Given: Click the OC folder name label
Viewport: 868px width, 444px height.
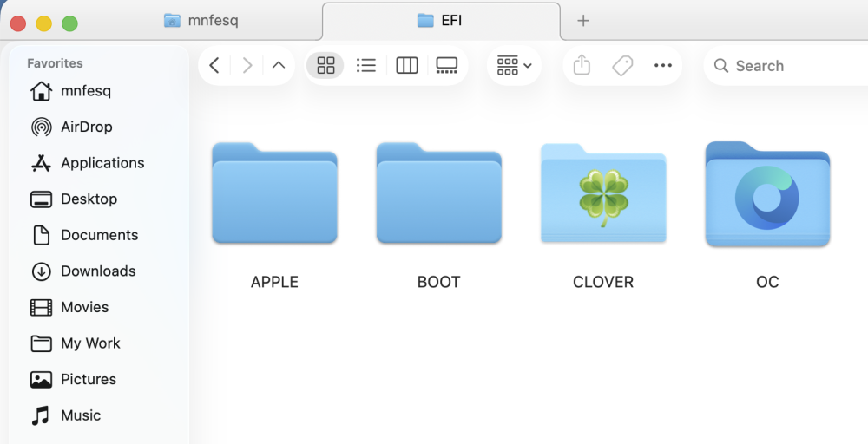Looking at the screenshot, I should coord(767,282).
